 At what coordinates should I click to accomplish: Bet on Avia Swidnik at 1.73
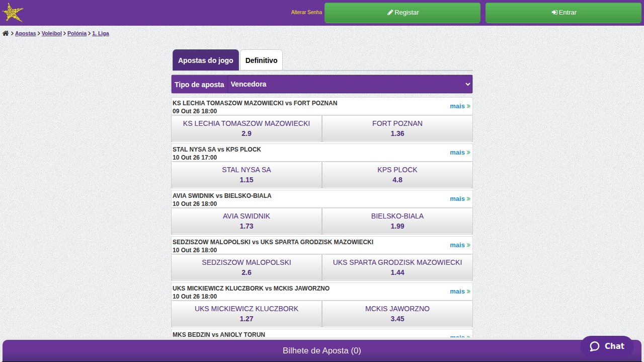247,221
